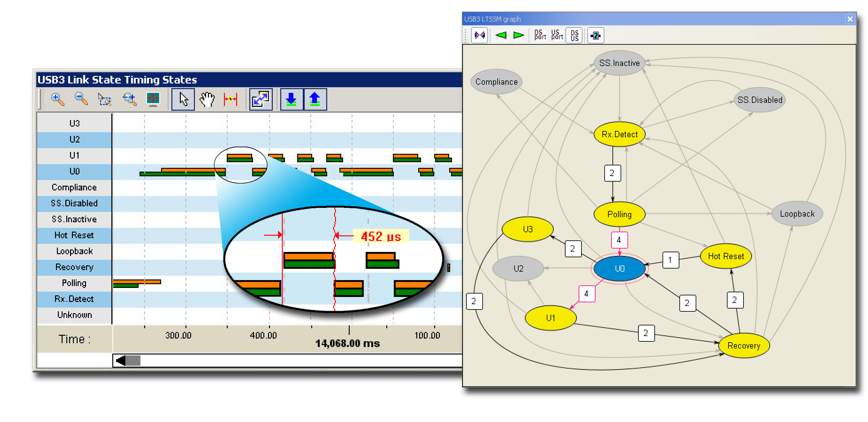Viewport: 868px width, 422px height.
Task: Select the U0 row label in timing states
Action: [x=74, y=171]
